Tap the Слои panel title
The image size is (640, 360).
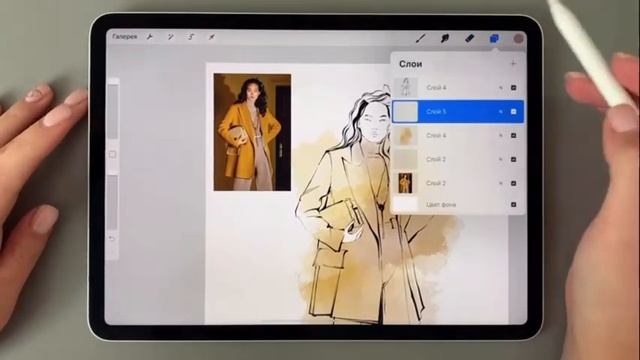tap(411, 64)
